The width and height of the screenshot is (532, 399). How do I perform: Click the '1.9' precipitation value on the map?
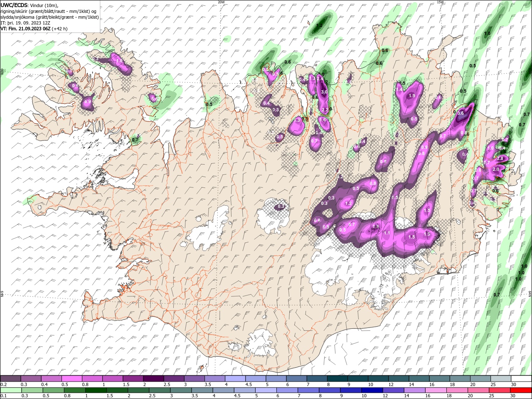[x=412, y=96]
